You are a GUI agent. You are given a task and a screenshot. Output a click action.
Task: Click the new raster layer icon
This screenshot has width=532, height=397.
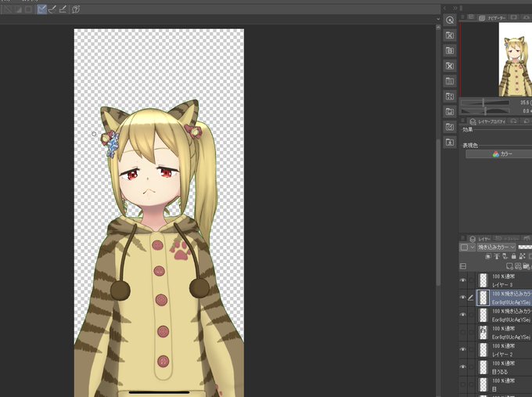point(509,266)
